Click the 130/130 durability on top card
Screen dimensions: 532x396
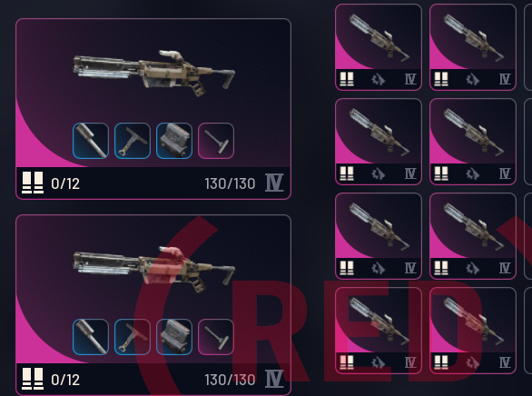[230, 183]
